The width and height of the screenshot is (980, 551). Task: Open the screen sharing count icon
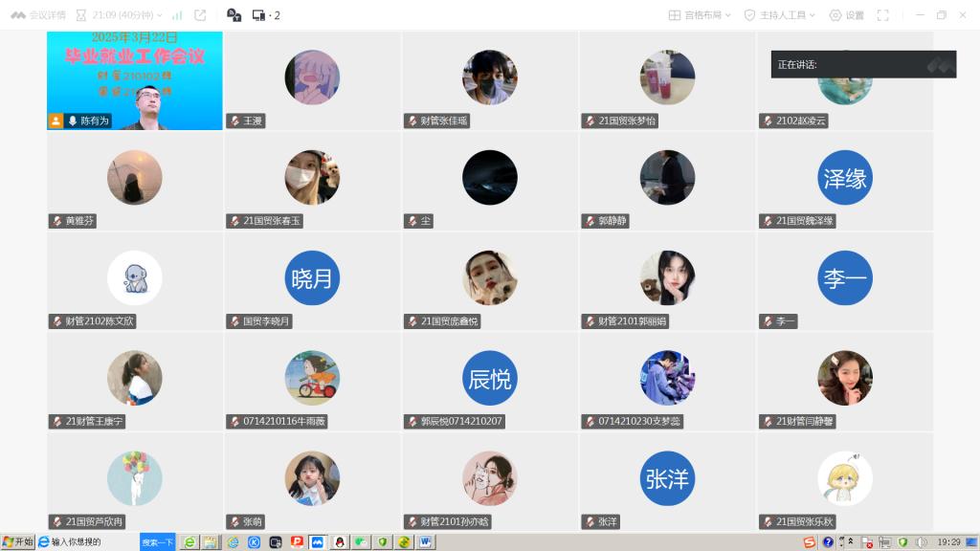click(265, 15)
